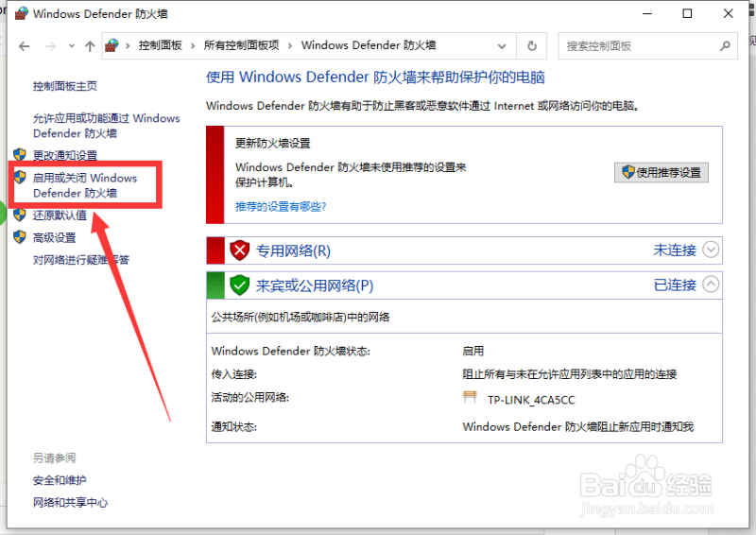
Task: Minimize the Windows Defender 防火墙 window
Action: coord(647,13)
